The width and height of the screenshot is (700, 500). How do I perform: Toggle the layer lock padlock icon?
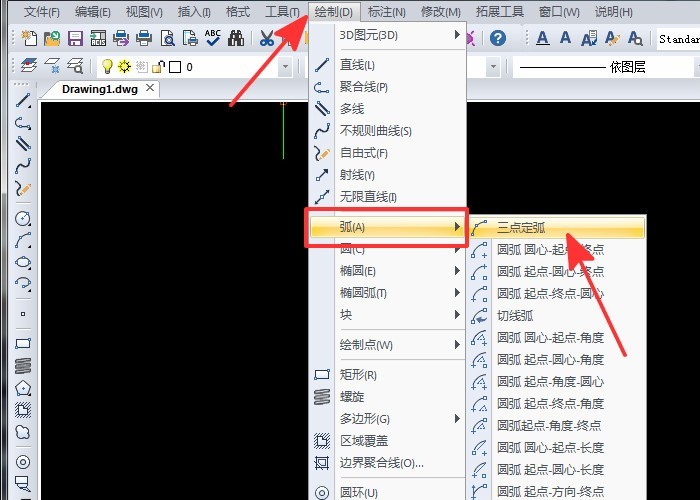tap(158, 67)
